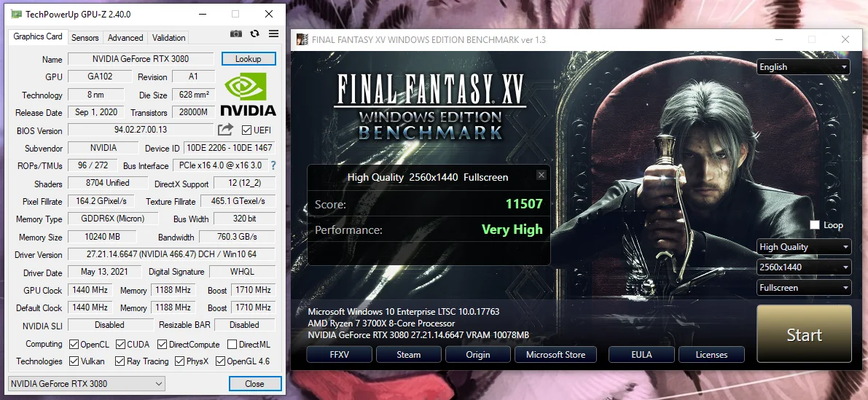This screenshot has width=868, height=400.
Task: Click the Device ID field value
Action: point(229,148)
